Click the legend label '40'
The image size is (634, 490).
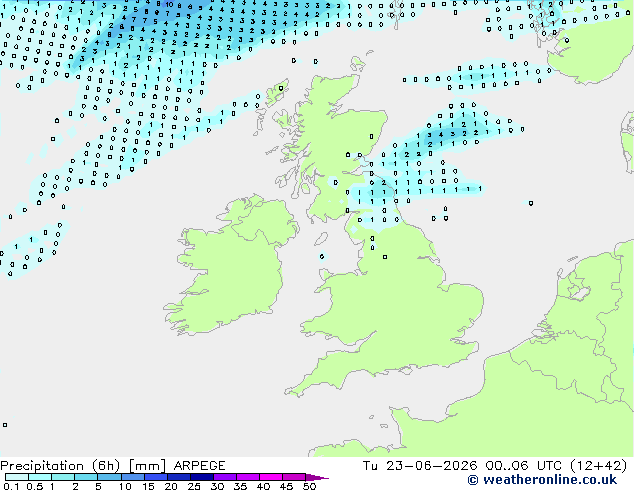[x=263, y=486]
